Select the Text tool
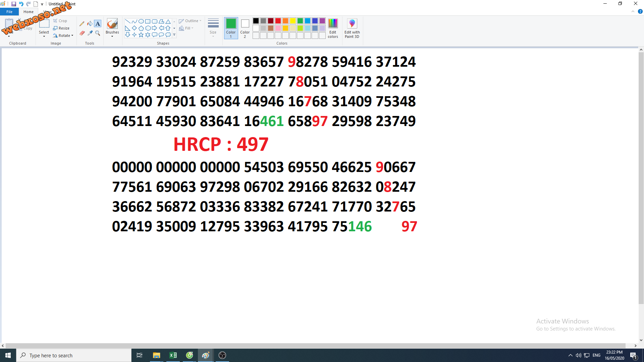 (98, 24)
